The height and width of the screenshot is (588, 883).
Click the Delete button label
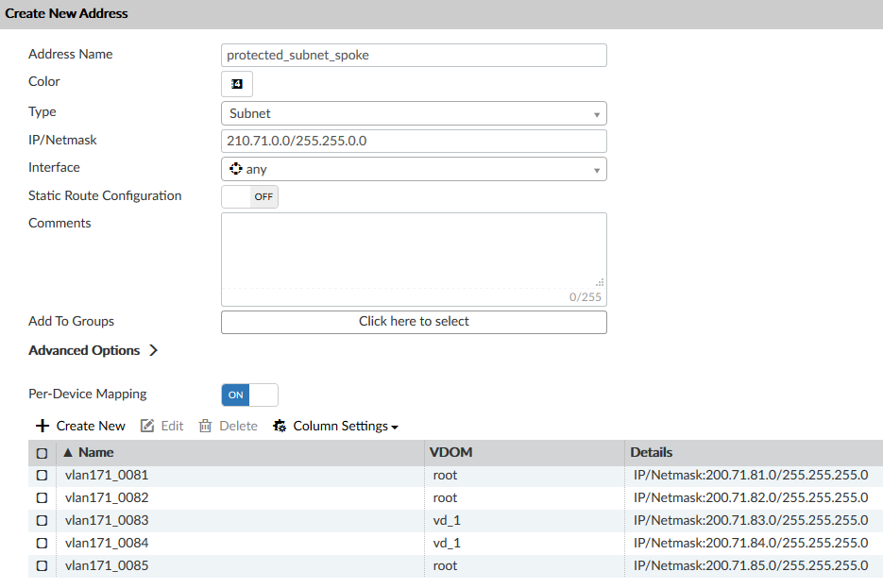point(238,426)
